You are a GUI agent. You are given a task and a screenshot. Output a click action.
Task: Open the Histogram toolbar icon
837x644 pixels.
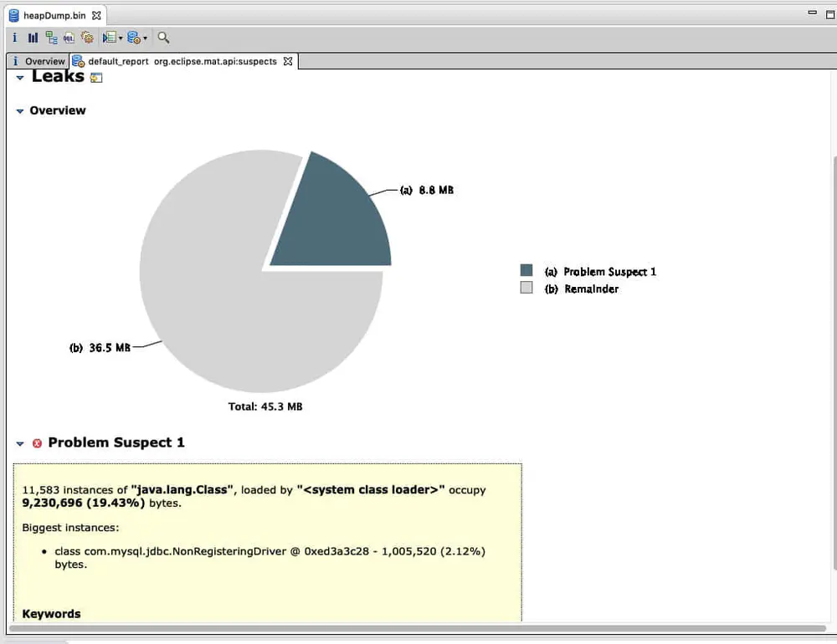pos(33,38)
